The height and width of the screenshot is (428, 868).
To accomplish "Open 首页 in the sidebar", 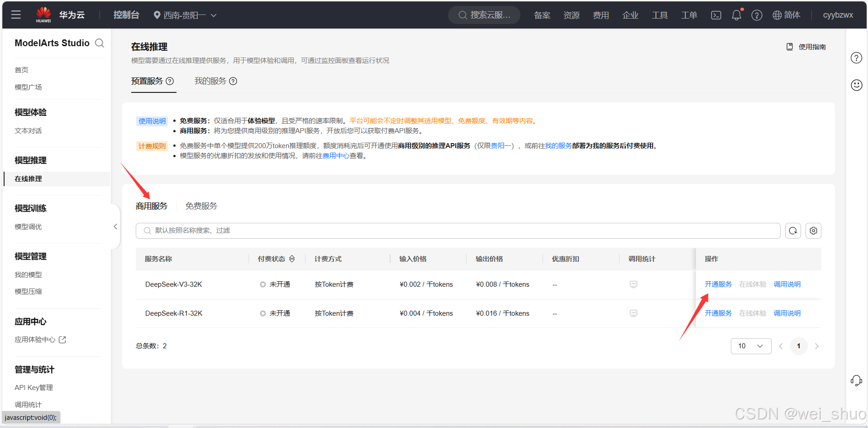I will click(21, 70).
